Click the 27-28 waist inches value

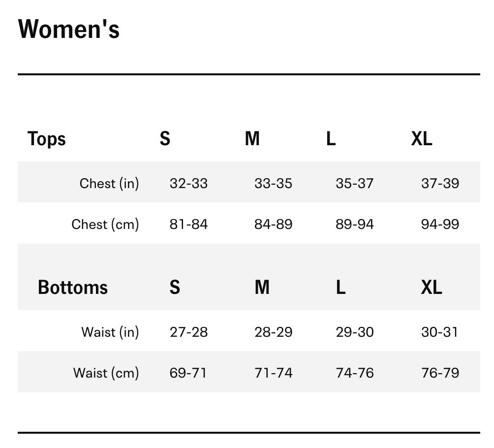click(188, 332)
